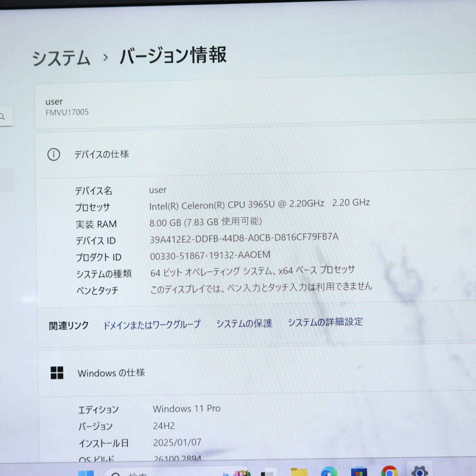This screenshot has height=476, width=476.
Task: Select the device name value user in specs
Action: click(157, 190)
